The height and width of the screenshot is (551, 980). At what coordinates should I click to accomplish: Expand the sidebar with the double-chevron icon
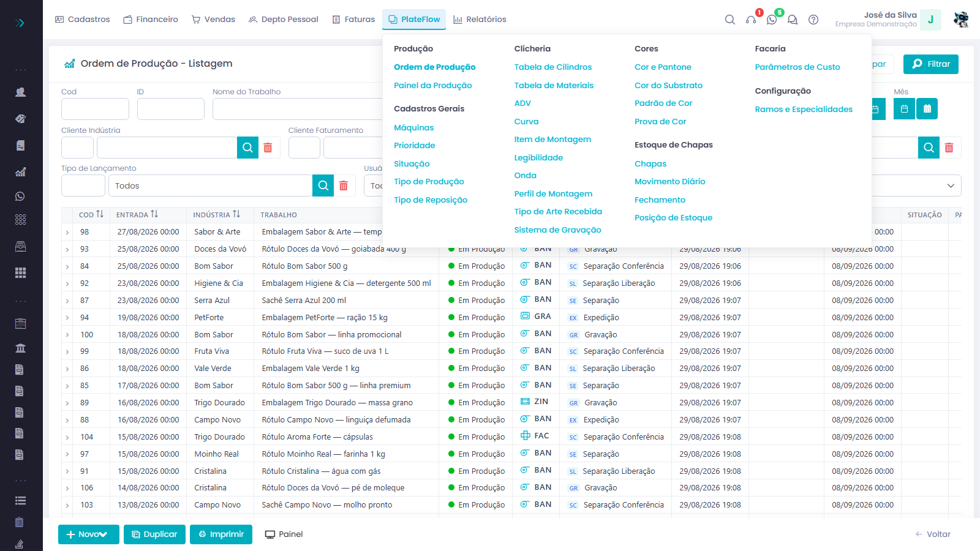20,23
